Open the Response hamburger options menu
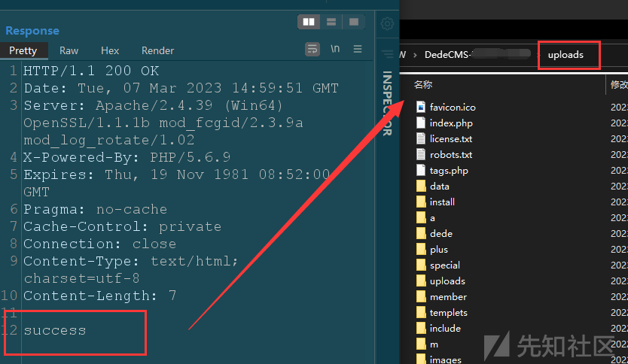The width and height of the screenshot is (628, 364). pos(358,49)
